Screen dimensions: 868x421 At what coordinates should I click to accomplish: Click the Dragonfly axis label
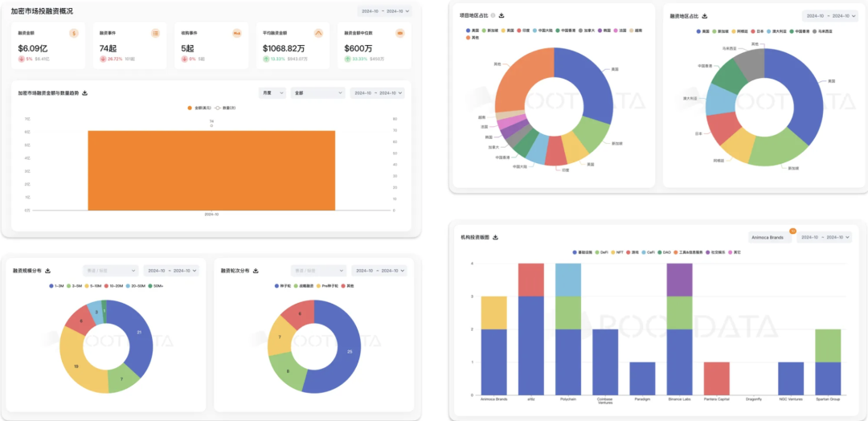click(753, 399)
